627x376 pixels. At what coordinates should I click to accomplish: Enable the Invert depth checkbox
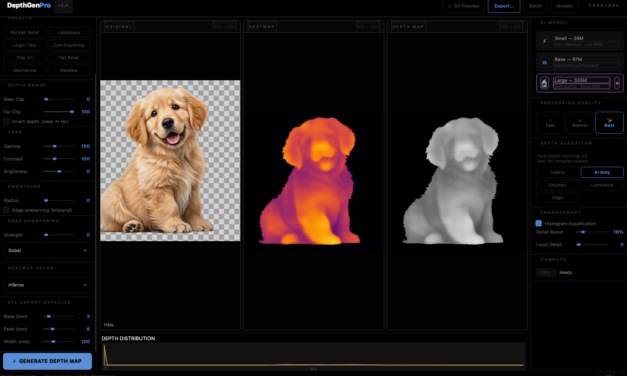(x=6, y=121)
